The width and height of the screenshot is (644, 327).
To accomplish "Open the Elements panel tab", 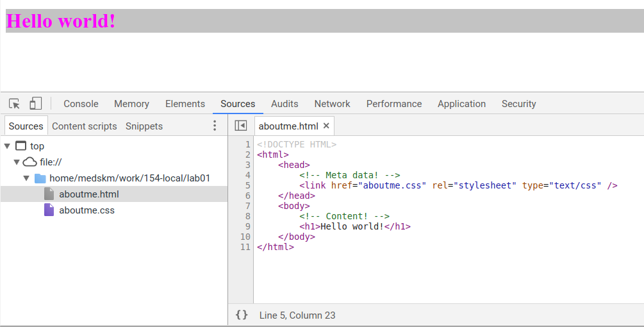I will 185,104.
